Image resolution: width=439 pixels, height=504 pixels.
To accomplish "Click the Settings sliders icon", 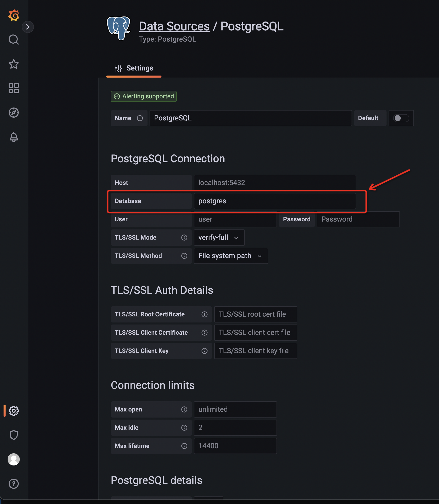I will [x=118, y=68].
